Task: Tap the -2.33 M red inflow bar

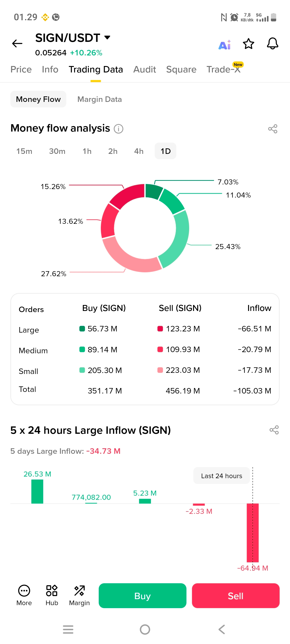Action: [199, 504]
